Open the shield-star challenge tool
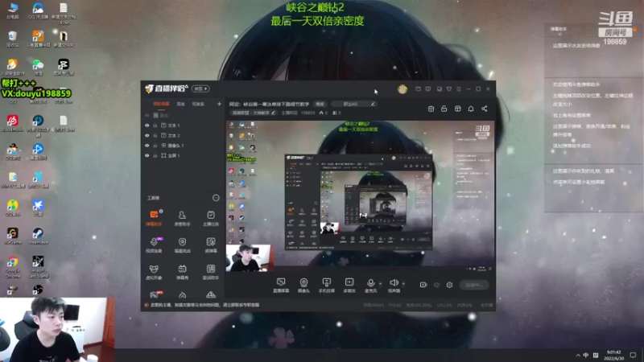644x362 pixels. point(182,245)
